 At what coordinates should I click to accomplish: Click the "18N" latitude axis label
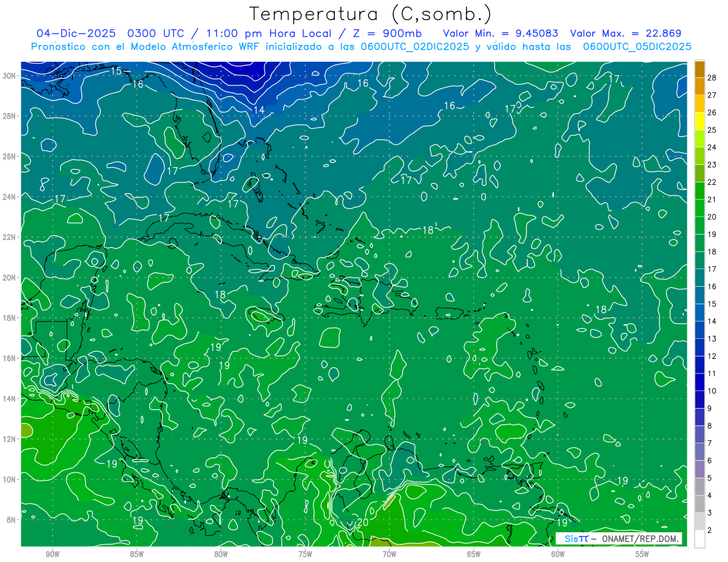click(x=9, y=318)
